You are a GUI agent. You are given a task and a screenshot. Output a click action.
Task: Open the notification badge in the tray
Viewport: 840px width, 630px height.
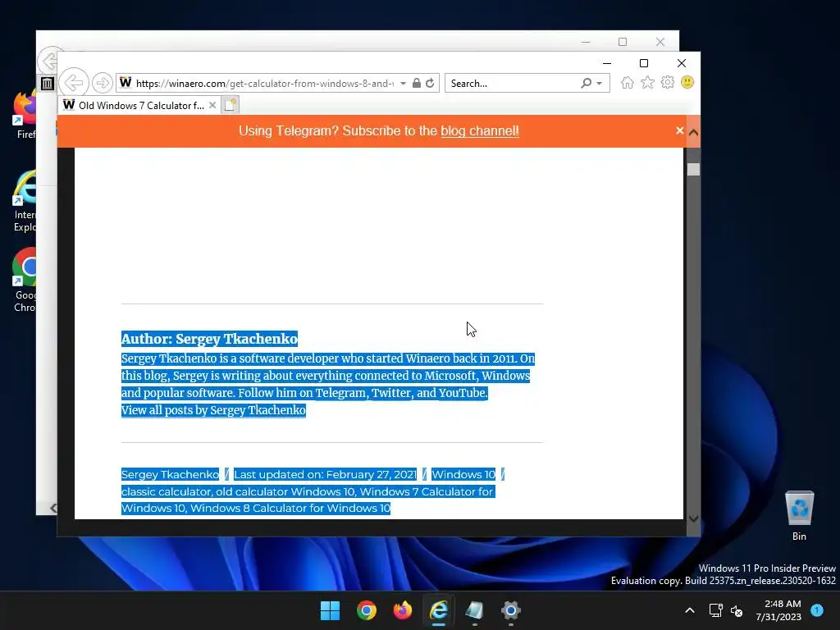[x=817, y=609]
